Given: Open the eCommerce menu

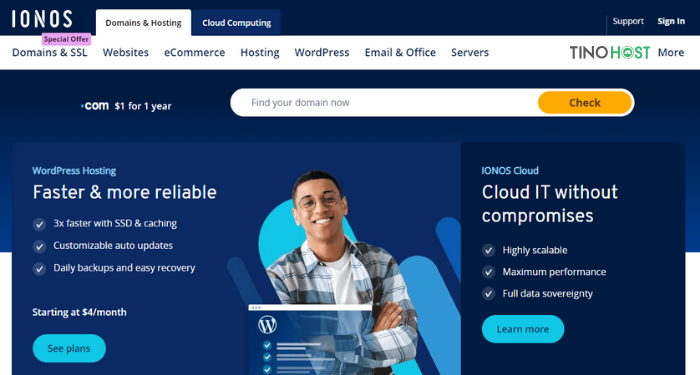Looking at the screenshot, I should click(x=194, y=53).
